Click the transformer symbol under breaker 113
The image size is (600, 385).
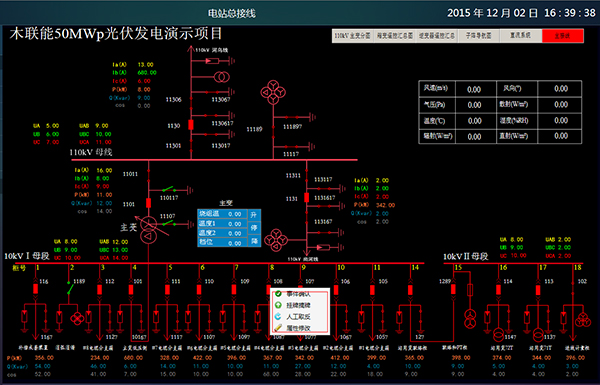click(538, 335)
